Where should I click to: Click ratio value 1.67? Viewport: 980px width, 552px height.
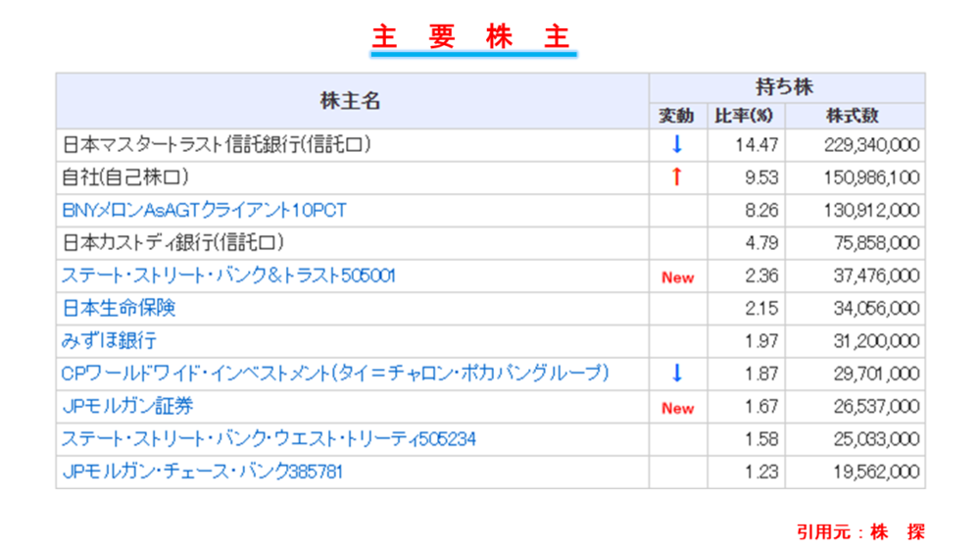click(x=761, y=406)
